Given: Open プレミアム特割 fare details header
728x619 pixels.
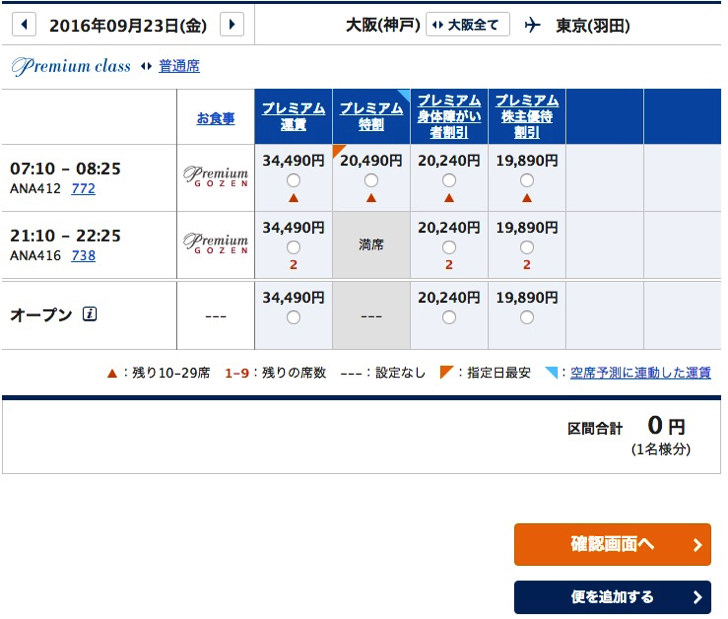Looking at the screenshot, I should pos(371,116).
